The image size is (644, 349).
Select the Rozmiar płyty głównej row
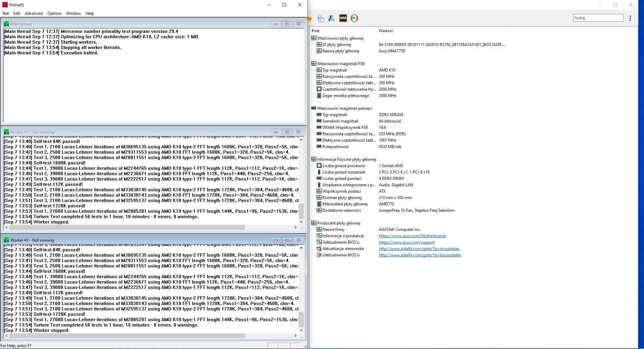[408, 198]
